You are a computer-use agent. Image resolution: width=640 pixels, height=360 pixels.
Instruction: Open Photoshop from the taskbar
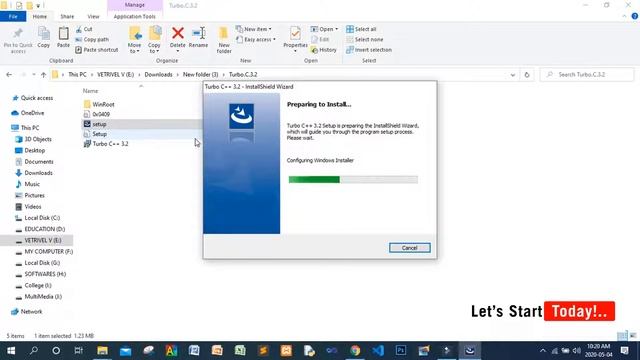click(401, 351)
